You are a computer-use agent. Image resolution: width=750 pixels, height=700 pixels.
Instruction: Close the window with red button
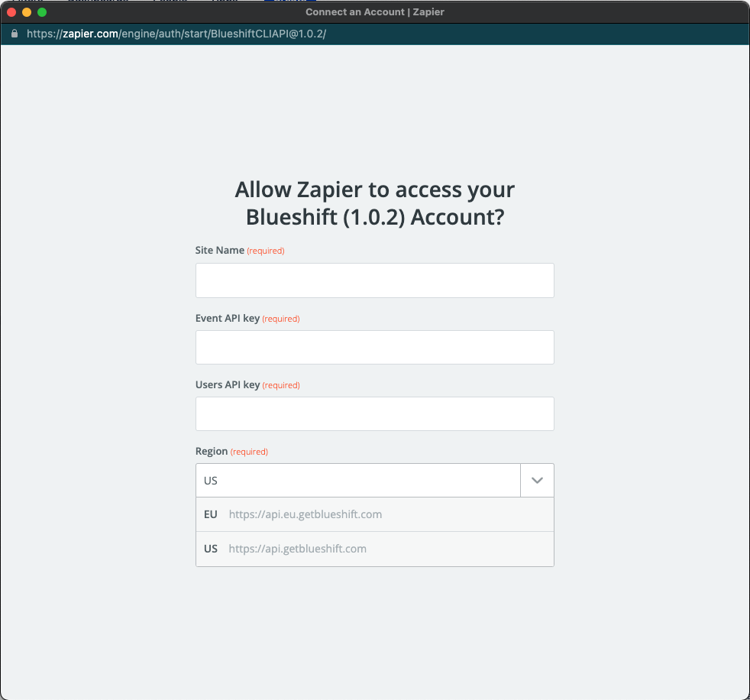11,12
